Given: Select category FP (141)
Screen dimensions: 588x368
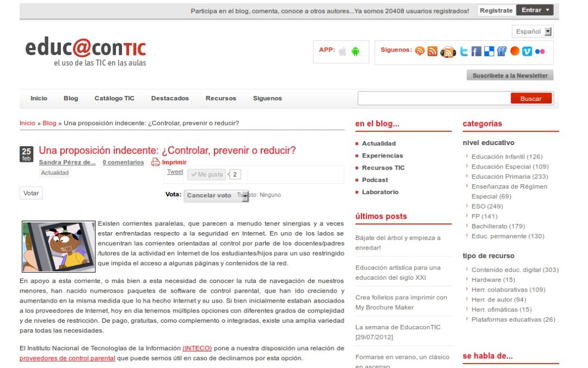Looking at the screenshot, I should pos(485,216).
